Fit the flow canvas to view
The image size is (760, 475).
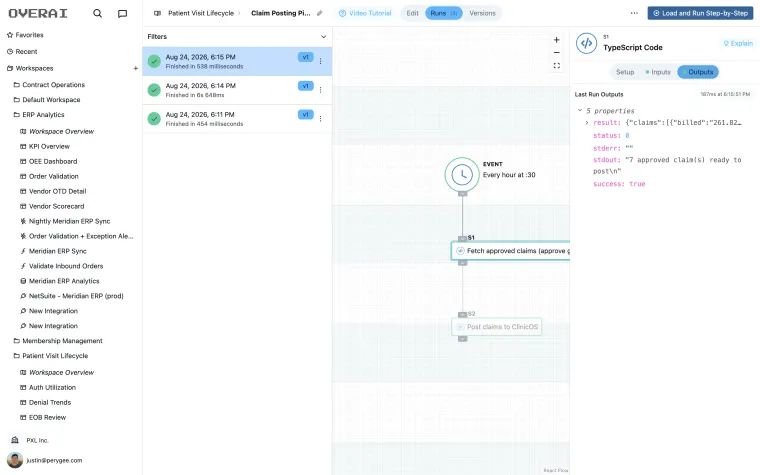click(556, 65)
